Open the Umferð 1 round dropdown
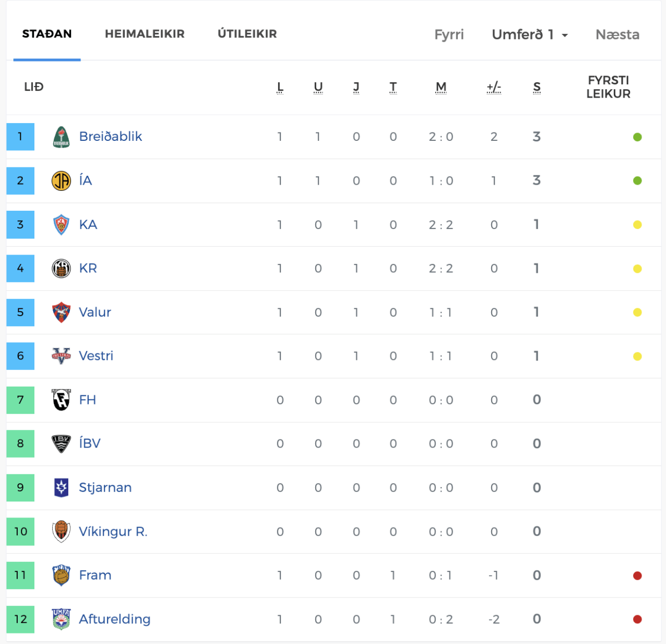Viewport: 666px width, 644px height. pyautogui.click(x=529, y=34)
